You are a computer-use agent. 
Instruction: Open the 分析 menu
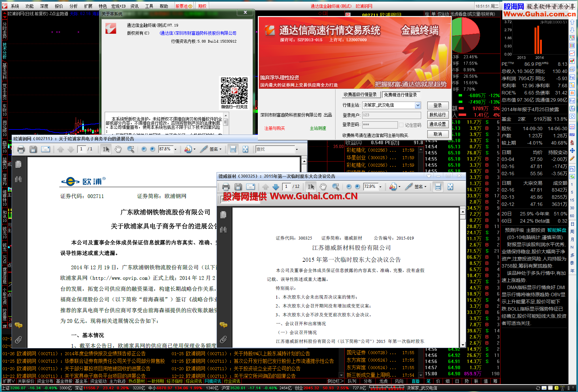coord(73,6)
